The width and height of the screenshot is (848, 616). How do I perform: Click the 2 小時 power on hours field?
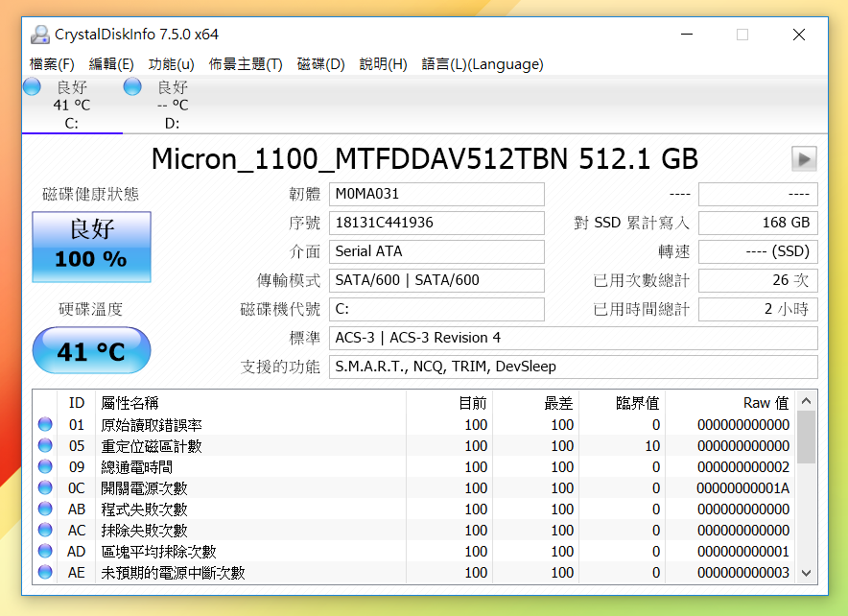[758, 309]
